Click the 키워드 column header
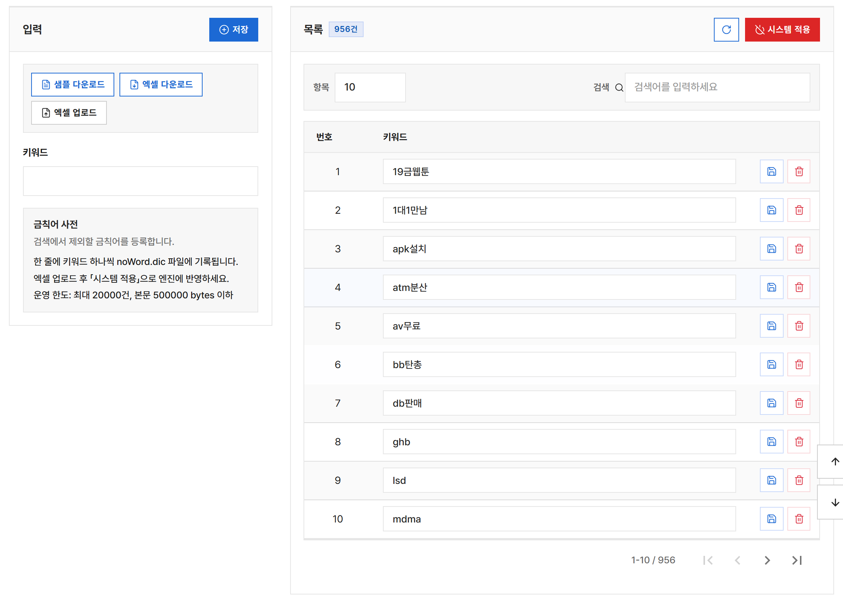This screenshot has width=843, height=616. [395, 137]
